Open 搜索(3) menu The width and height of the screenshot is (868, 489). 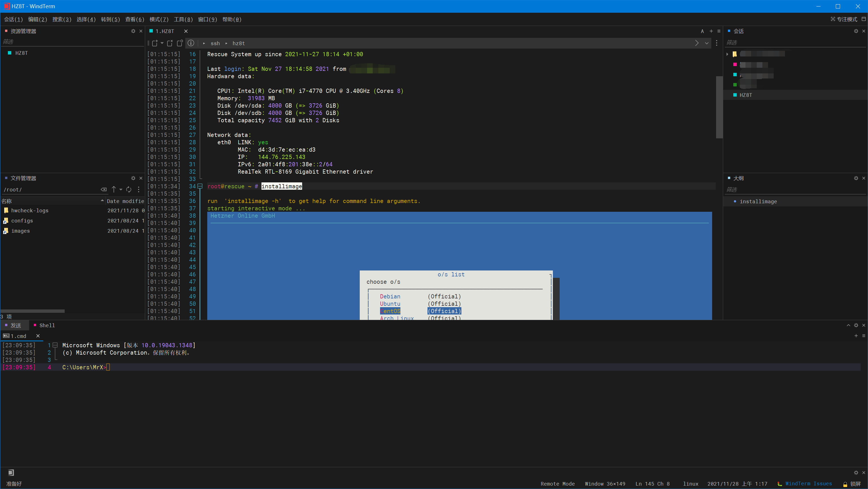62,19
